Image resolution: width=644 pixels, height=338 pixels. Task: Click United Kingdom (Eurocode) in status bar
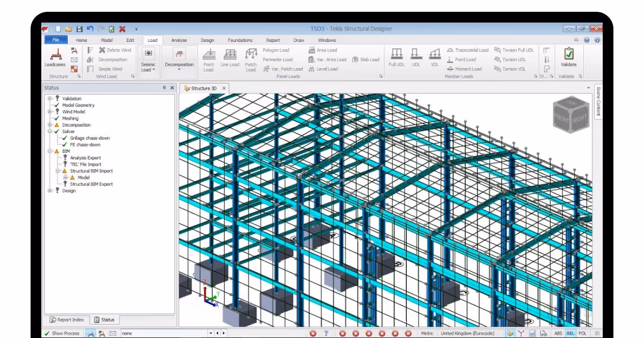click(467, 333)
